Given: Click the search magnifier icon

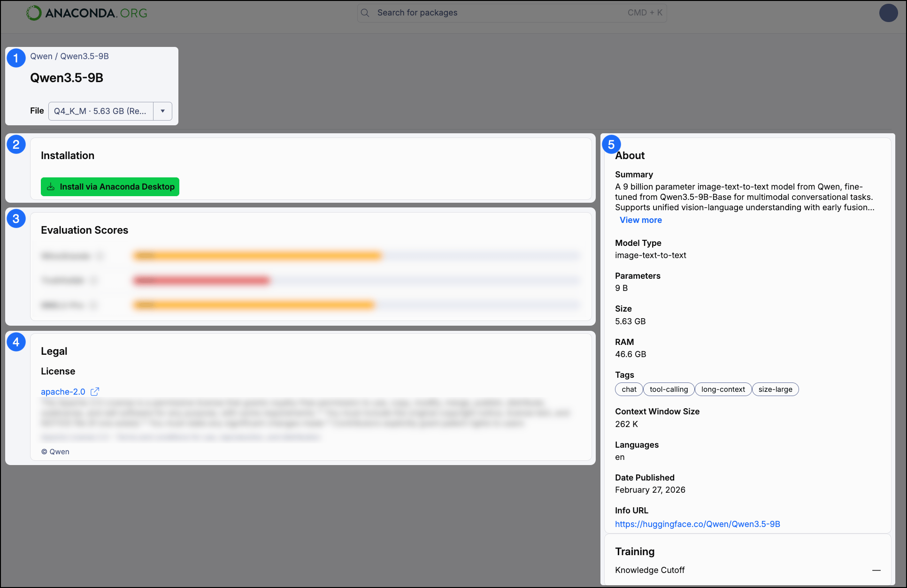Looking at the screenshot, I should [x=365, y=13].
